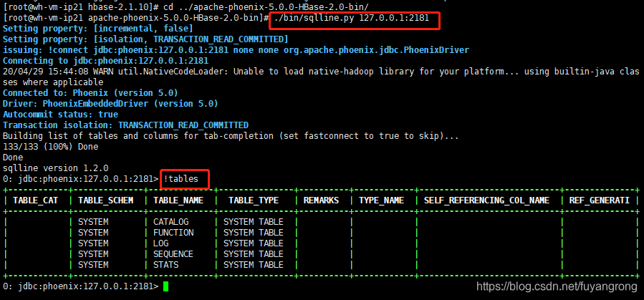This screenshot has width=644, height=300.
Task: Click the 'sqlline version 1.2.0' line
Action: 55,168
